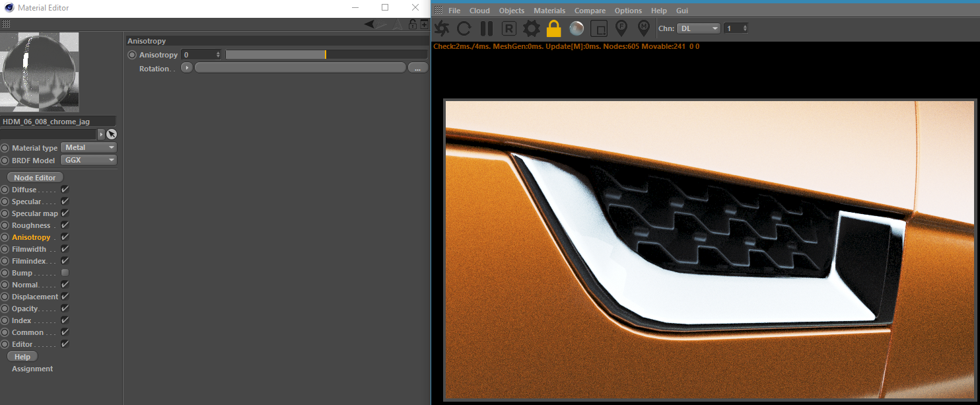Uncheck the Diffuse channel checkbox

click(x=65, y=190)
